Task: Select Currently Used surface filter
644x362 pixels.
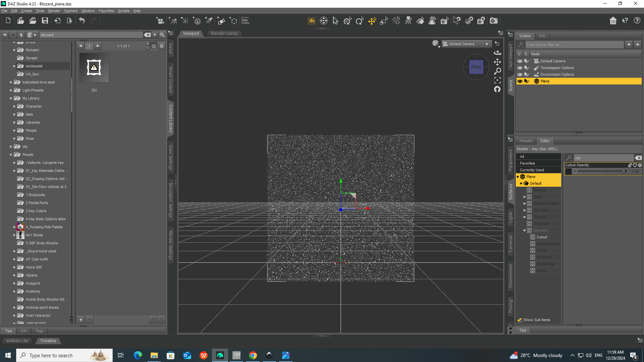Action: pyautogui.click(x=538, y=170)
